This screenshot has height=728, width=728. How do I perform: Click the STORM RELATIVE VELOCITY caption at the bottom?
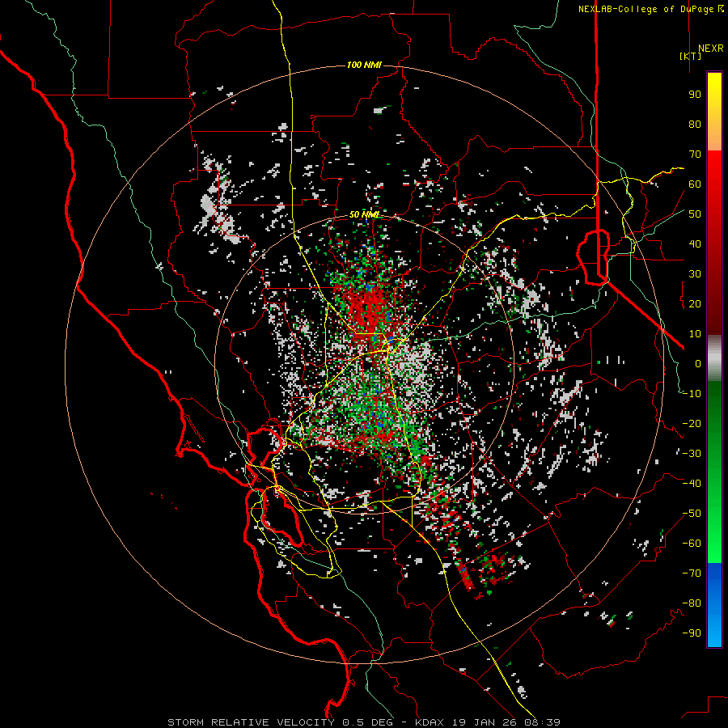363,722
